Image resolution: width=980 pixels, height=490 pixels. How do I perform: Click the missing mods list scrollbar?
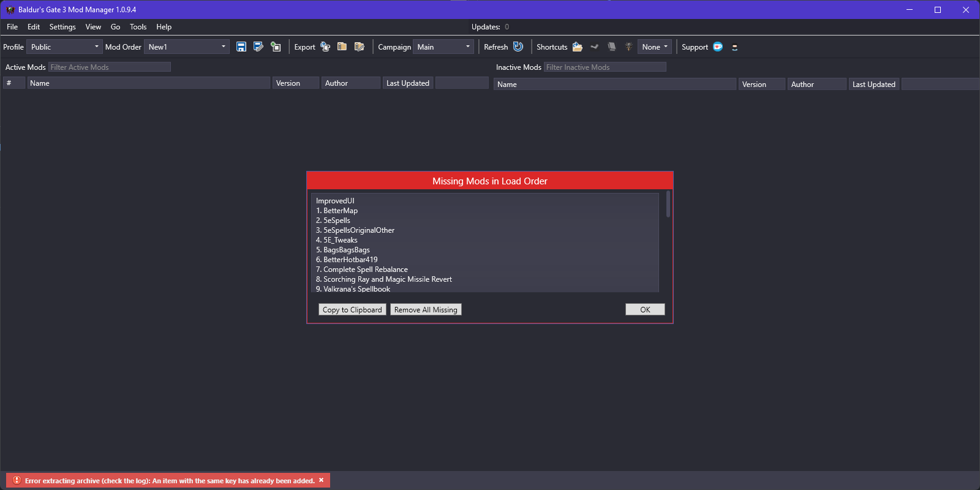tap(668, 204)
